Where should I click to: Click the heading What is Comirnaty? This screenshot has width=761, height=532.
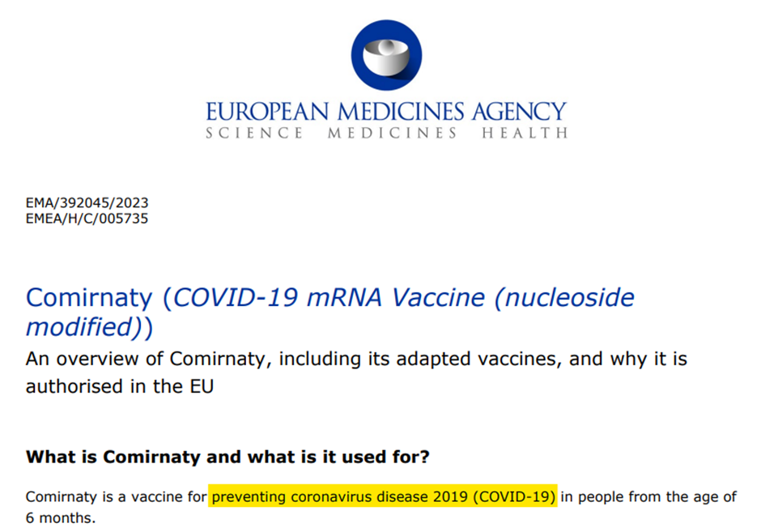click(x=227, y=457)
